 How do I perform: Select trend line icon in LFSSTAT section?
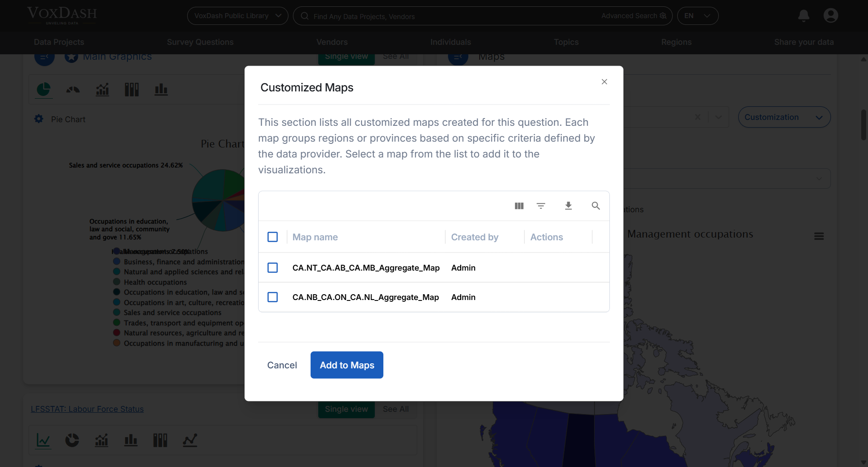[190, 440]
